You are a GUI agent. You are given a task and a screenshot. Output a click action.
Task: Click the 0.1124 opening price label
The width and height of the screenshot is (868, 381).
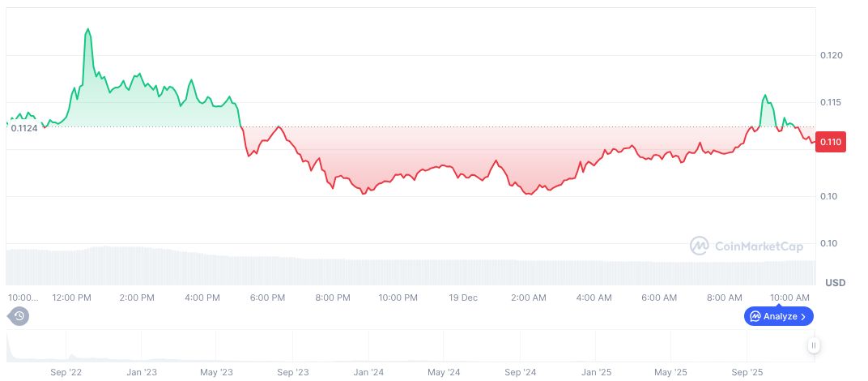coord(24,127)
